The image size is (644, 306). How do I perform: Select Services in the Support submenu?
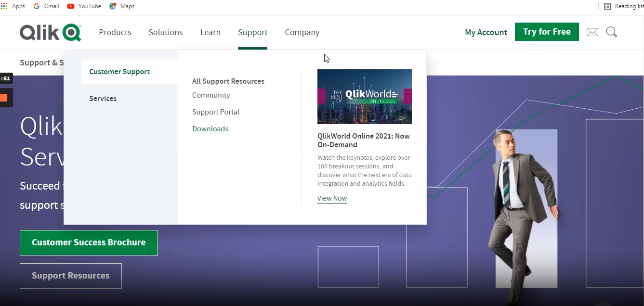pyautogui.click(x=103, y=99)
